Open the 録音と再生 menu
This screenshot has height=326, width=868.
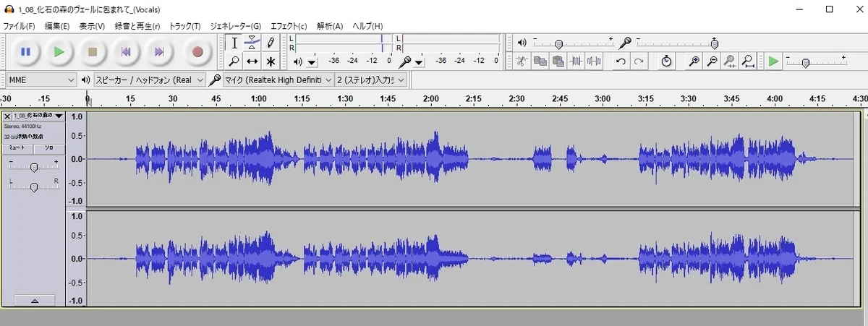coord(137,26)
